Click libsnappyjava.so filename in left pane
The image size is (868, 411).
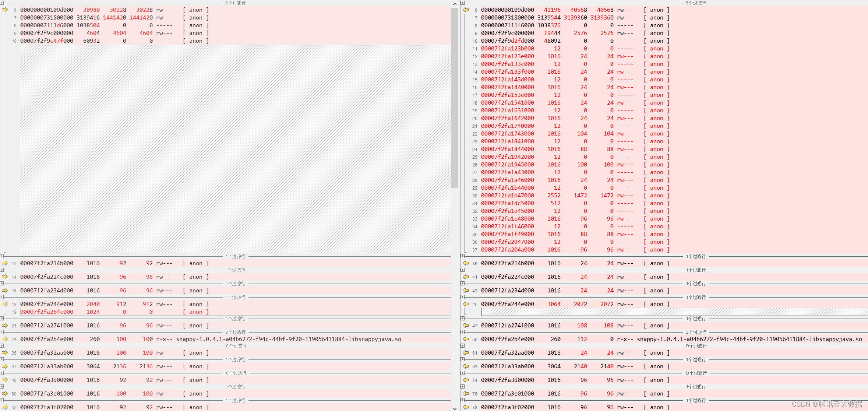click(x=289, y=339)
